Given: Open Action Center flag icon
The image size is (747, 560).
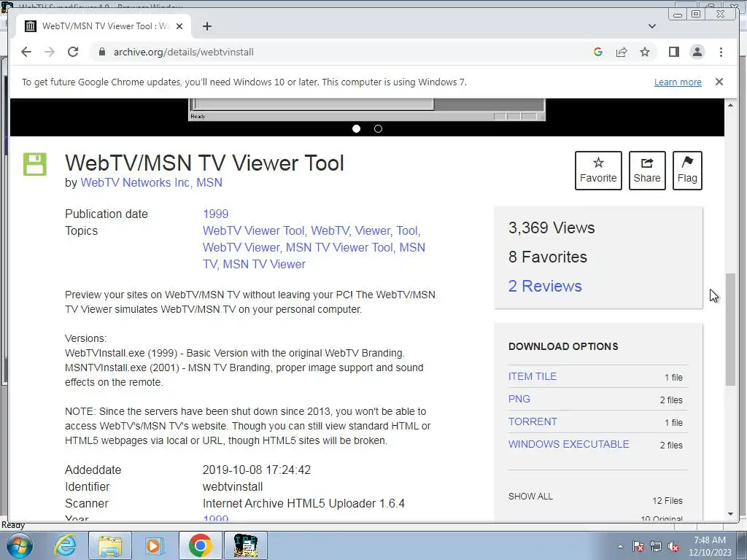Looking at the screenshot, I should click(638, 546).
